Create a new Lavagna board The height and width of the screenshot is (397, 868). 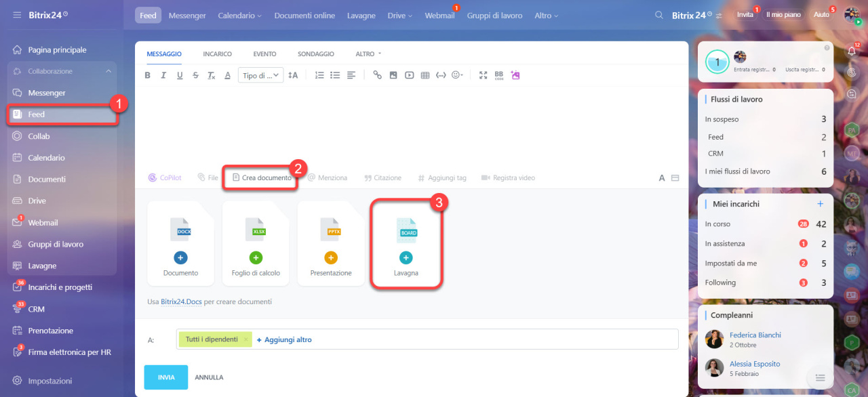pyautogui.click(x=406, y=243)
